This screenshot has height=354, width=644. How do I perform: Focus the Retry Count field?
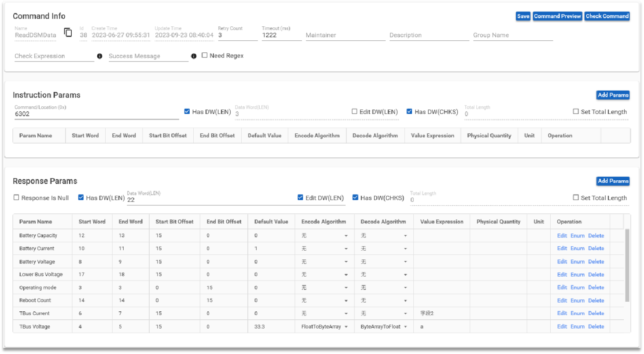pyautogui.click(x=238, y=35)
